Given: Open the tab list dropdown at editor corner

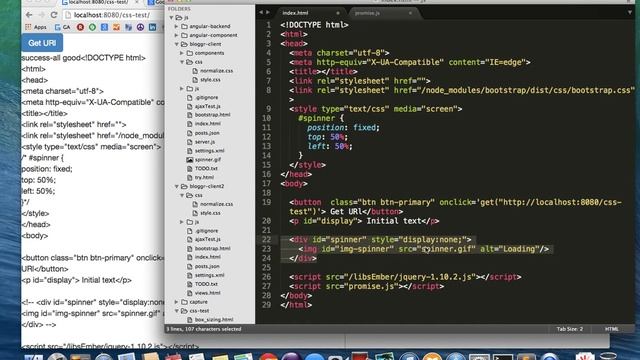Looking at the screenshot, I should pos(630,13).
